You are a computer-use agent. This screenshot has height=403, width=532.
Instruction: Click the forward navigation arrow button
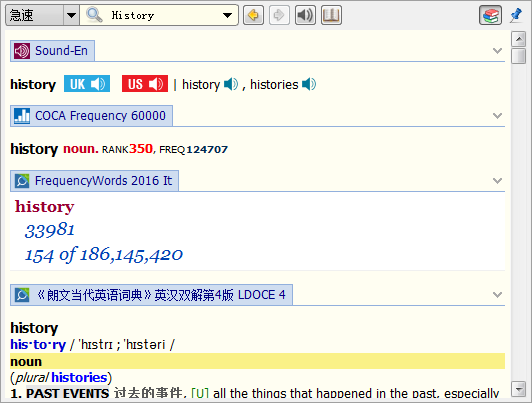[x=279, y=15]
